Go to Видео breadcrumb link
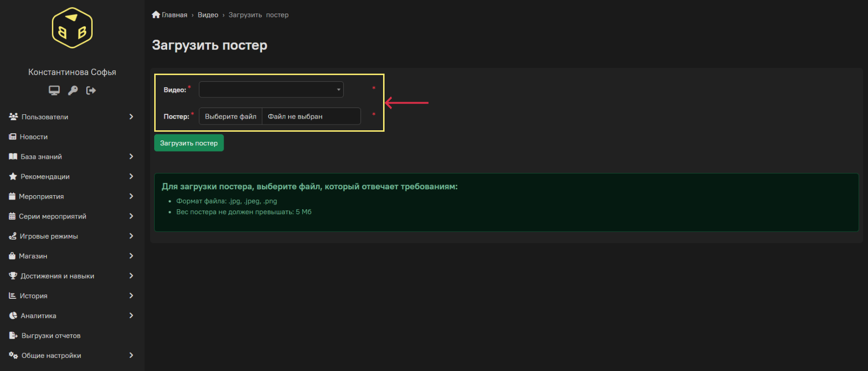The image size is (868, 371). [x=208, y=15]
